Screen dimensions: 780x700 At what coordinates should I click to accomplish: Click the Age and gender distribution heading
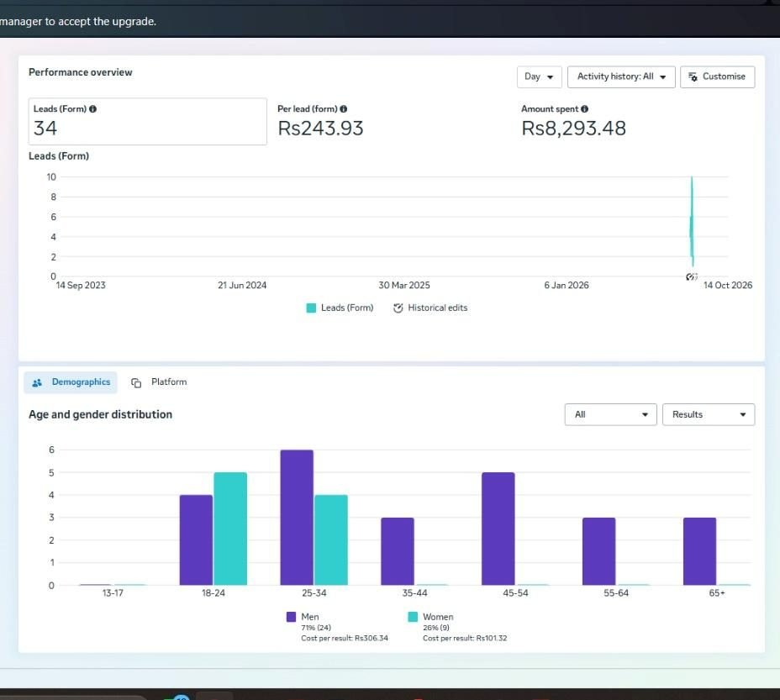pyautogui.click(x=101, y=414)
